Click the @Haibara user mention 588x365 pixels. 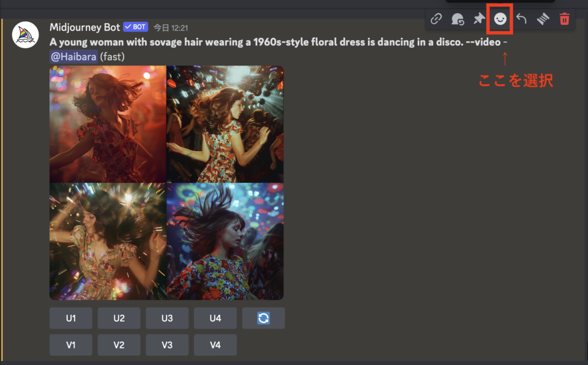[x=73, y=57]
